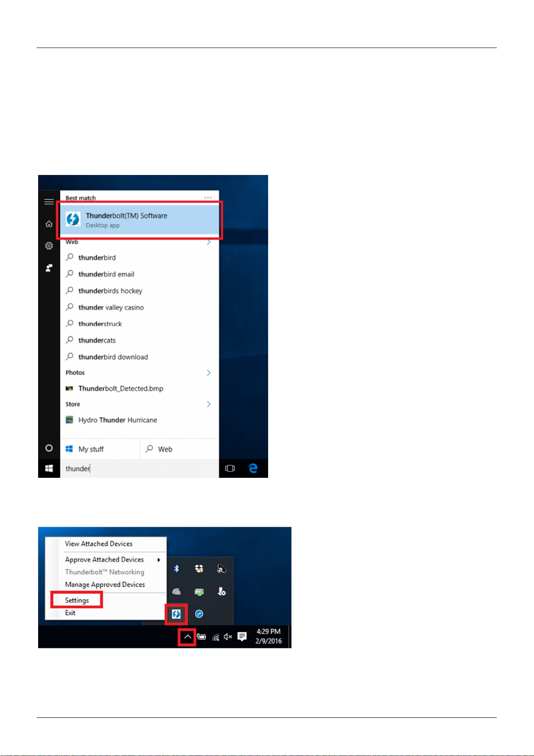534x756 pixels.
Task: Click the My stuff search filter button
Action: coord(100,449)
